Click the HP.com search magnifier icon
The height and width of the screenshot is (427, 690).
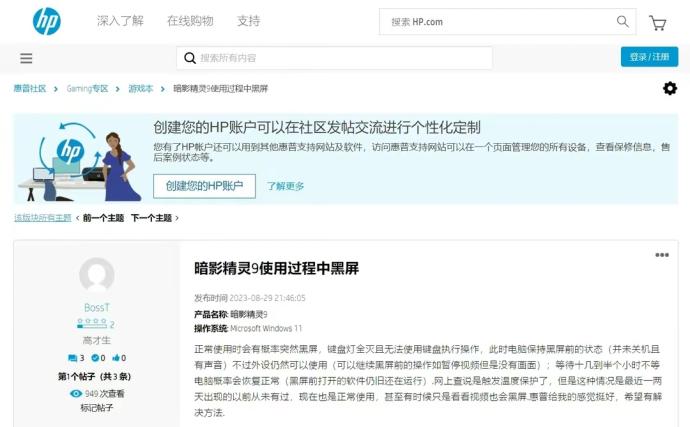click(x=622, y=21)
